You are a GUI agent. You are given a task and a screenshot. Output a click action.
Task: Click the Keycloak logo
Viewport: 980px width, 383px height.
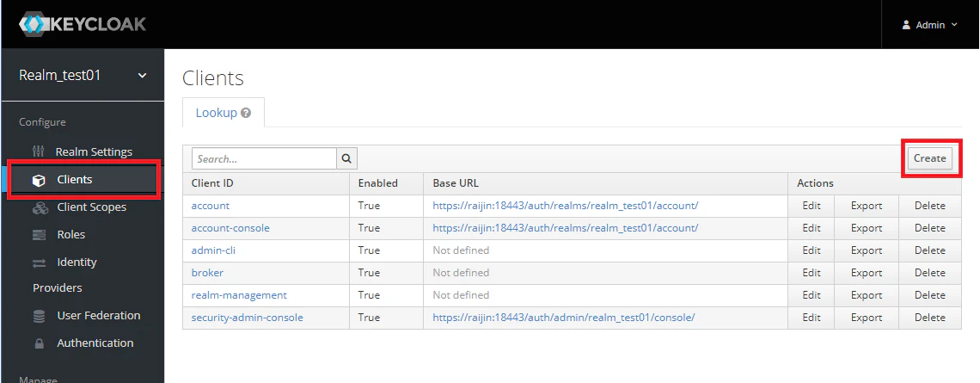[x=83, y=24]
